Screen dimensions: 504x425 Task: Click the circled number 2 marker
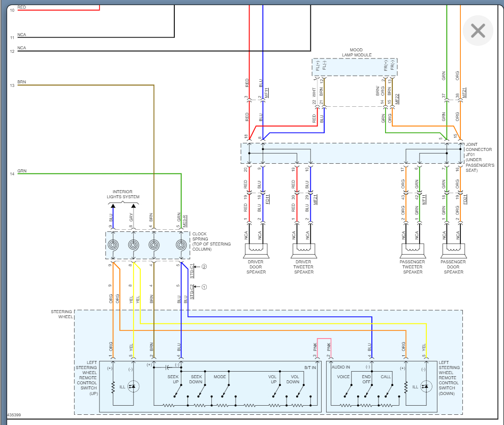pos(204,267)
